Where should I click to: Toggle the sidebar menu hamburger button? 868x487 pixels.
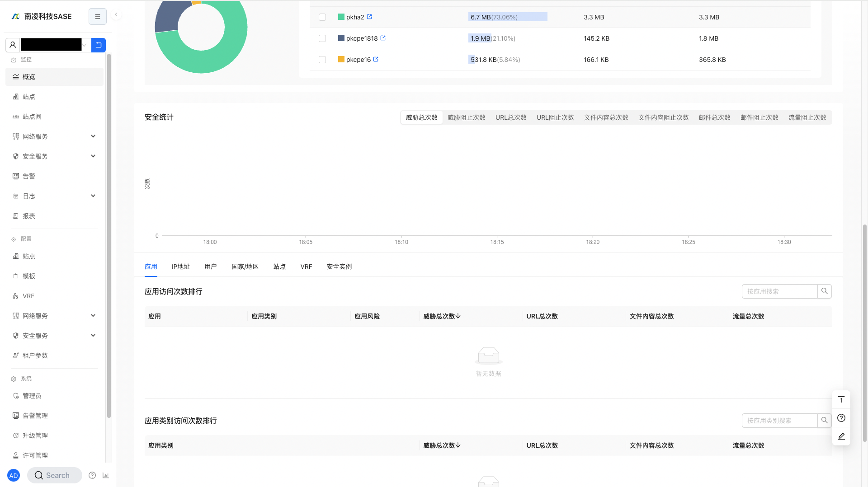[x=98, y=17]
